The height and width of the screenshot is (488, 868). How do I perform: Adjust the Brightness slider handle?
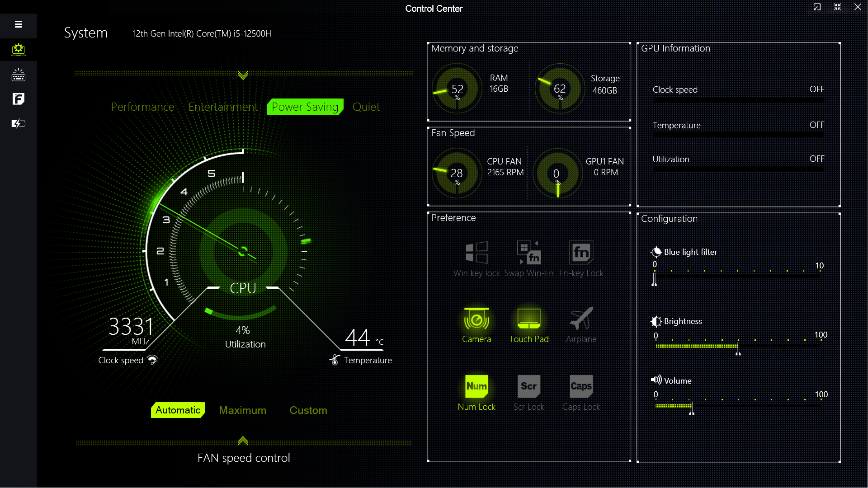tap(738, 348)
